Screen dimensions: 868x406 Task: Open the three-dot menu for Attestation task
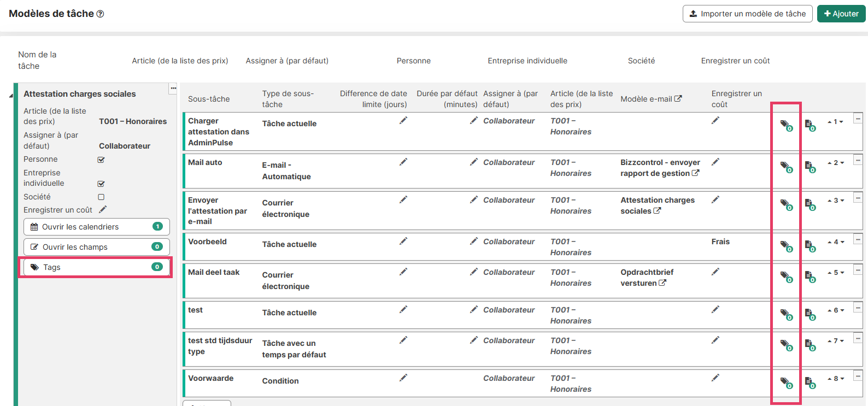173,88
